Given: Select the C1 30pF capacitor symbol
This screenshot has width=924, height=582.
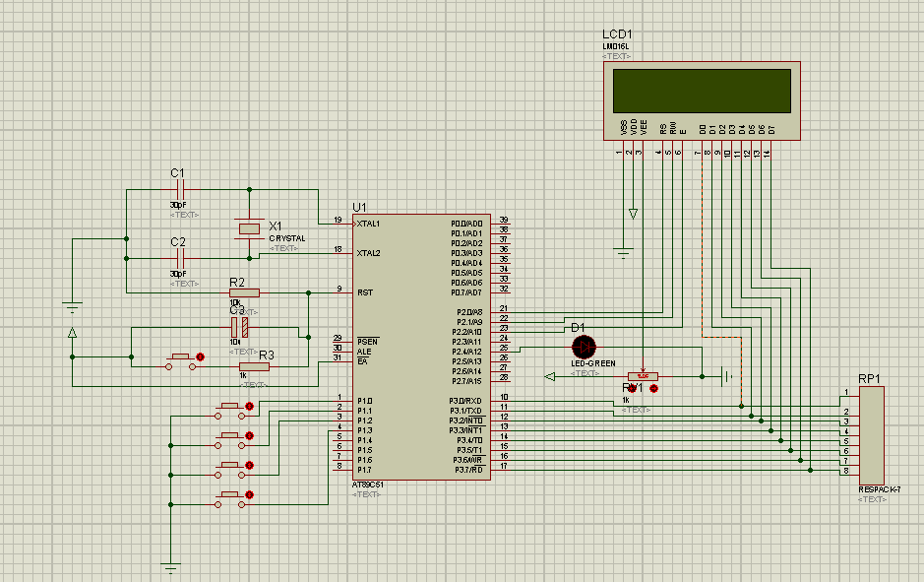Looking at the screenshot, I should pos(181,190).
